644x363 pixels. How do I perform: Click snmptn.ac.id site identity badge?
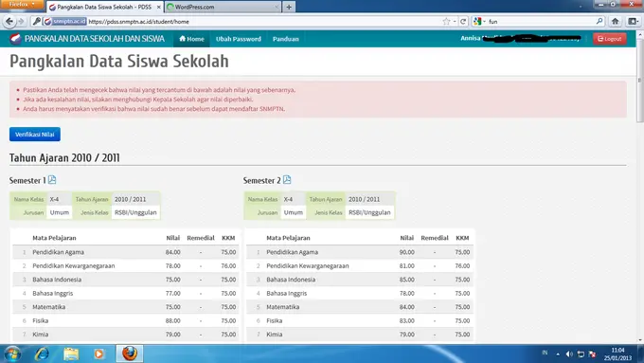65,22
